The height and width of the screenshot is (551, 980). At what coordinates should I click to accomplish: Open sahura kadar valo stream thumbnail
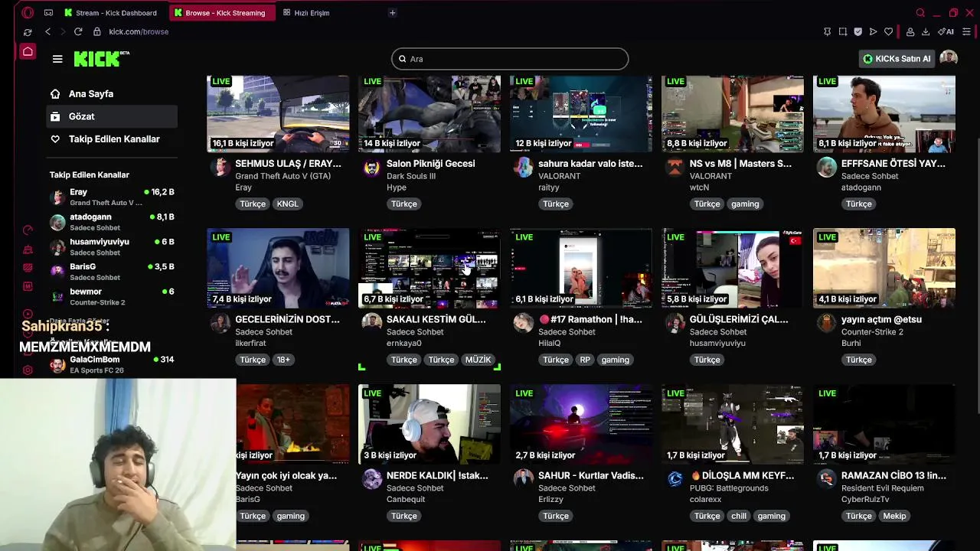coord(581,113)
